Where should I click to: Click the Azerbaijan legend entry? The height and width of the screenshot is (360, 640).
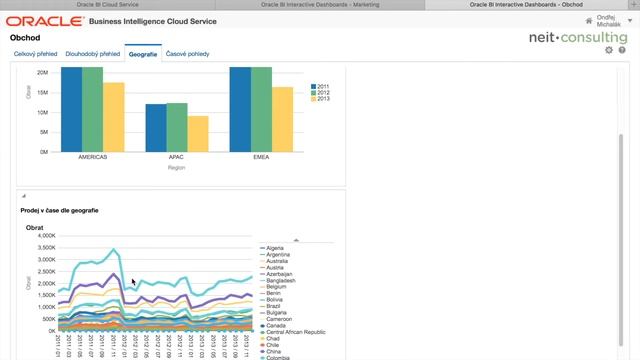click(276, 274)
